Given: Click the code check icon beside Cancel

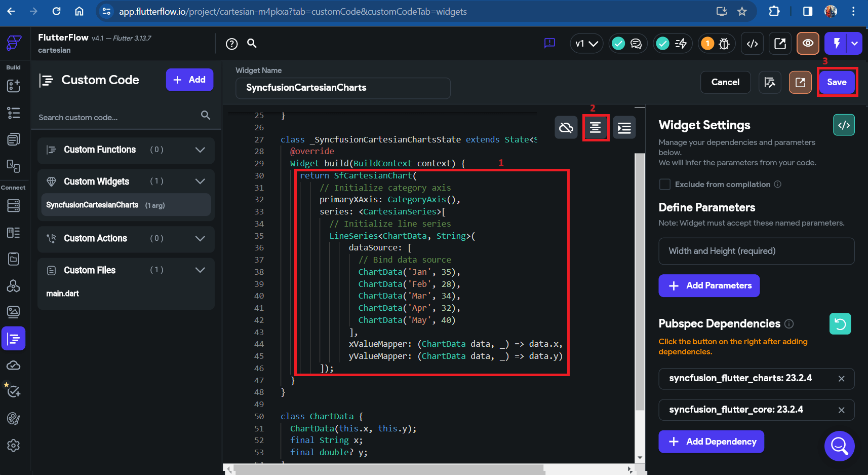Looking at the screenshot, I should pos(770,82).
